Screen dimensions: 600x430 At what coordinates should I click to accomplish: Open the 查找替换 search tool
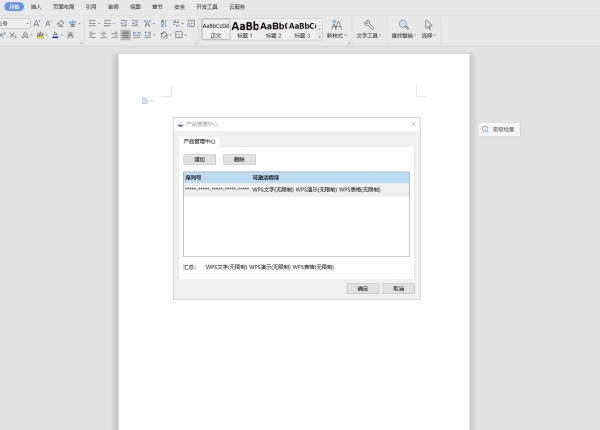pyautogui.click(x=403, y=28)
